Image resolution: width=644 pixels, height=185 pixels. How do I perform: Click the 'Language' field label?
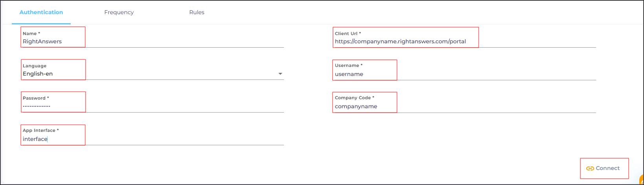(35, 66)
